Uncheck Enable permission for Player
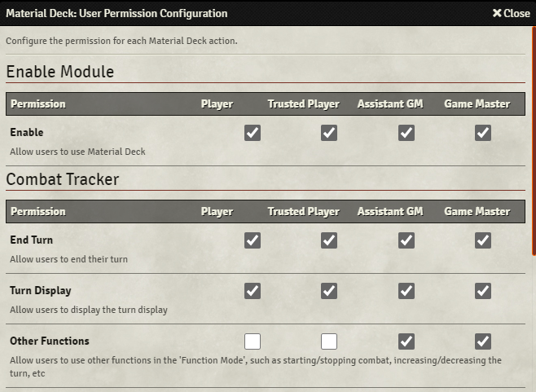 (253, 133)
